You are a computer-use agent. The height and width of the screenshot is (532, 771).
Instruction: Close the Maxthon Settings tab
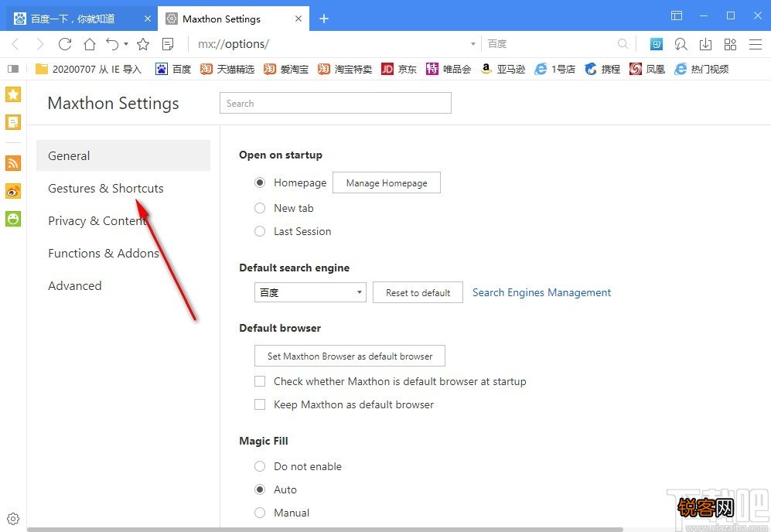click(299, 19)
